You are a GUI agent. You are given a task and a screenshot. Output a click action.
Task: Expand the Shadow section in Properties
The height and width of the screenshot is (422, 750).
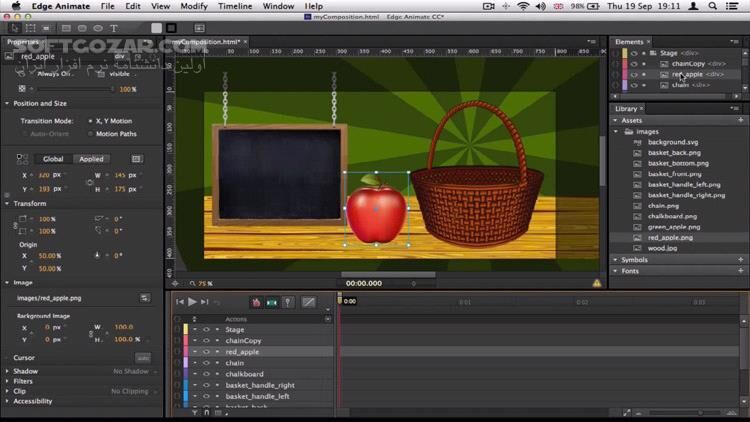click(x=7, y=371)
